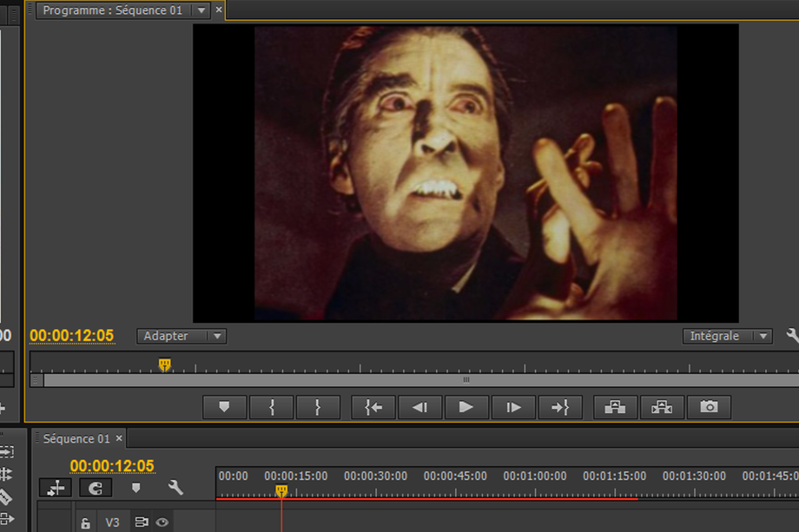This screenshot has width=799, height=532.
Task: Play the sequence in Program monitor
Action: coord(466,407)
